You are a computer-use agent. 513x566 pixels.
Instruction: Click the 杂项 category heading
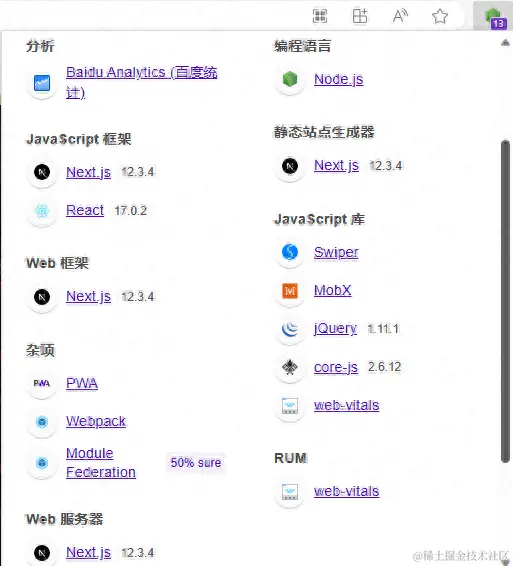pos(40,351)
